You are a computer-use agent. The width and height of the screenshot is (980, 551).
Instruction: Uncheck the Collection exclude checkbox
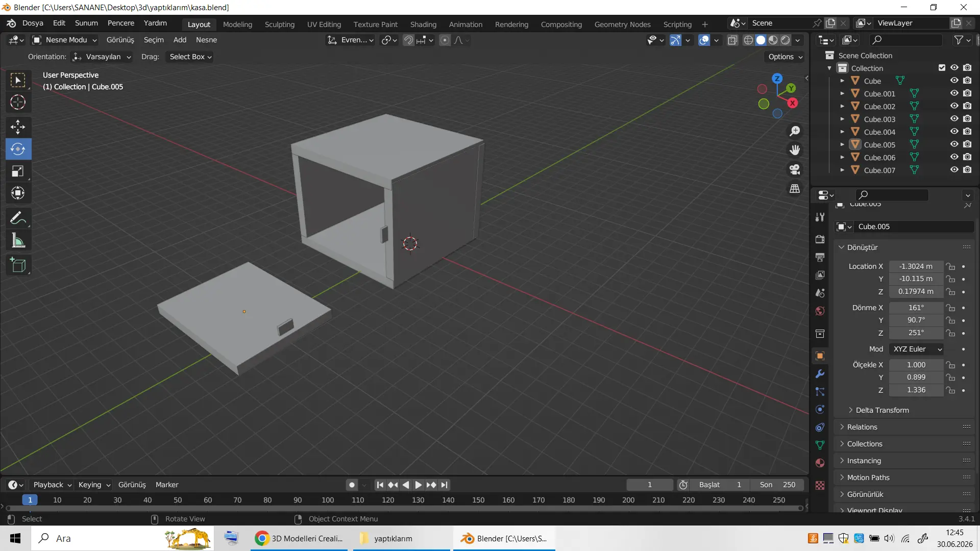point(942,68)
